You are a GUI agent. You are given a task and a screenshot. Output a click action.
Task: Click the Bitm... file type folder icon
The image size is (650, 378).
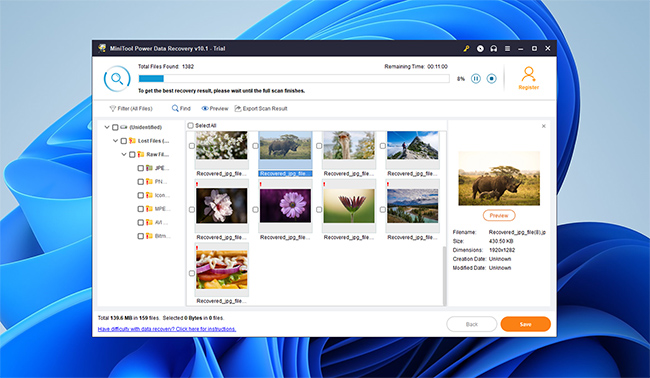(x=149, y=236)
